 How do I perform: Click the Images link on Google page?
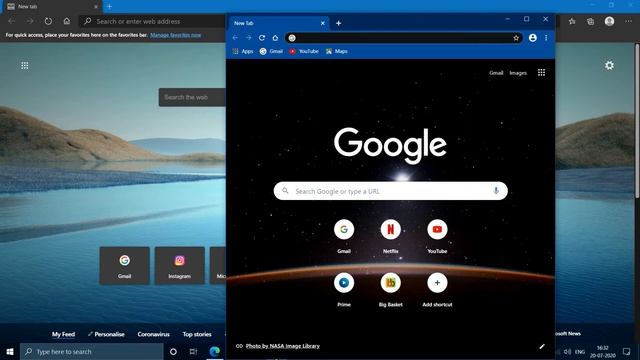[x=518, y=73]
